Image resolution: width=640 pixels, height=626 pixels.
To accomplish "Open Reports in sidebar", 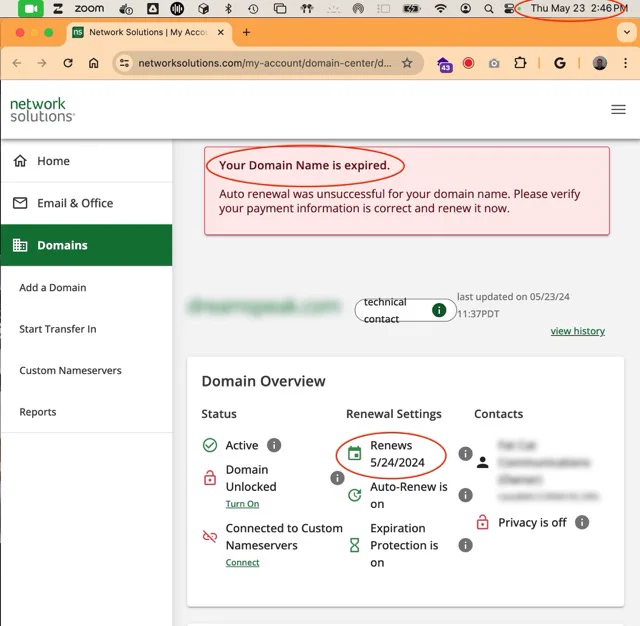I will coord(38,412).
